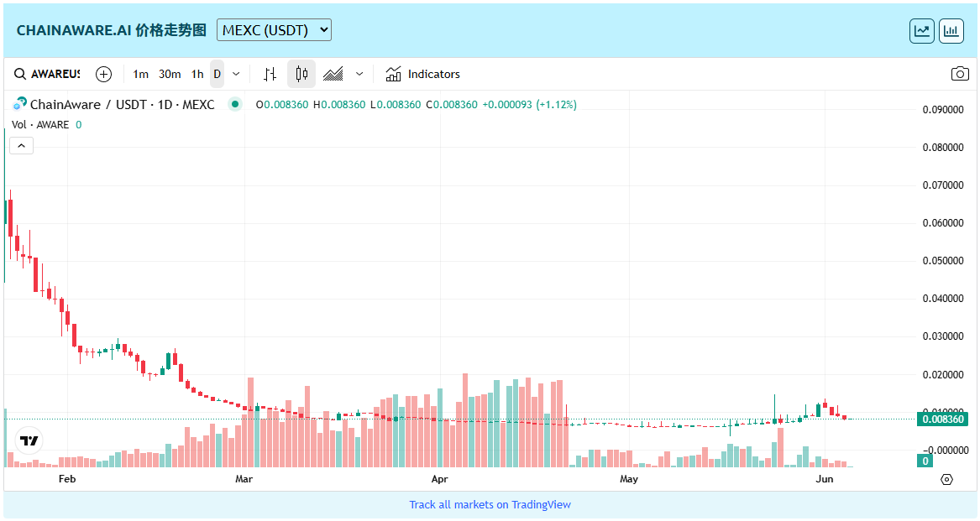Screen dimensions: 980x521
Task: Click the Jun date axis label
Action: (825, 479)
